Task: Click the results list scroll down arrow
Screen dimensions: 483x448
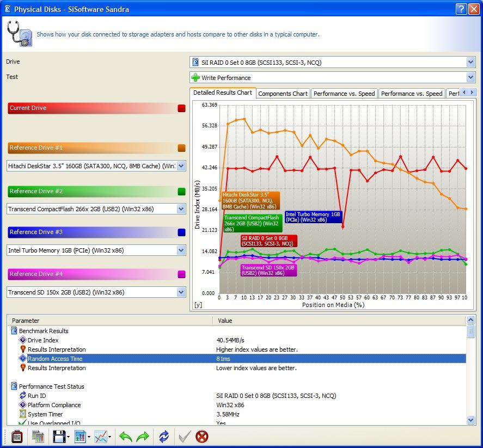Action: coord(470,420)
